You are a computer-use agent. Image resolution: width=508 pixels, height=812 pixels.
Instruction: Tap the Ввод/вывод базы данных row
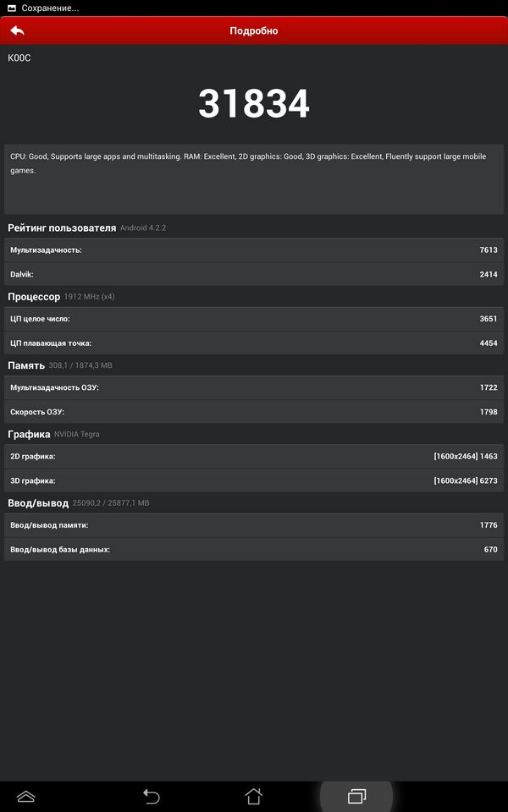(x=254, y=549)
